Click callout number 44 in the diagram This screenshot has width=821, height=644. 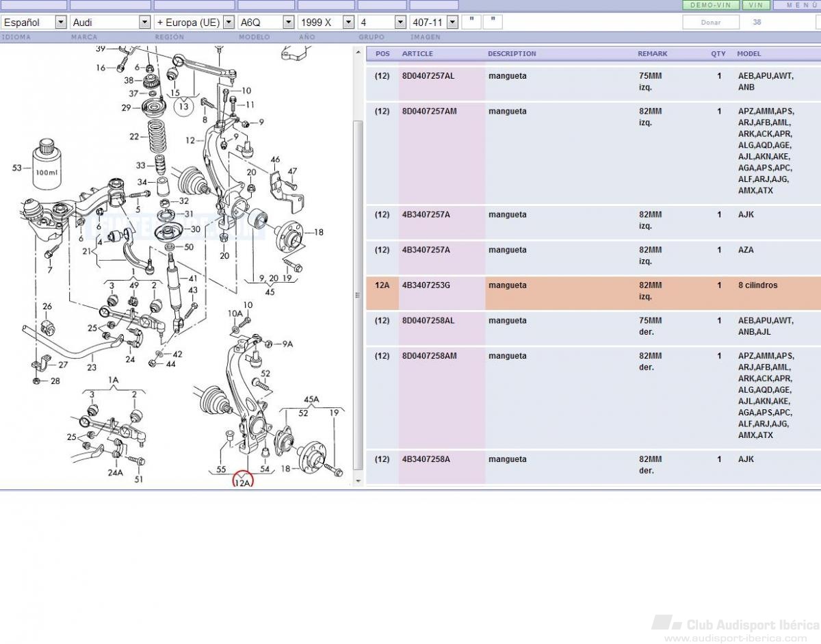171,364
